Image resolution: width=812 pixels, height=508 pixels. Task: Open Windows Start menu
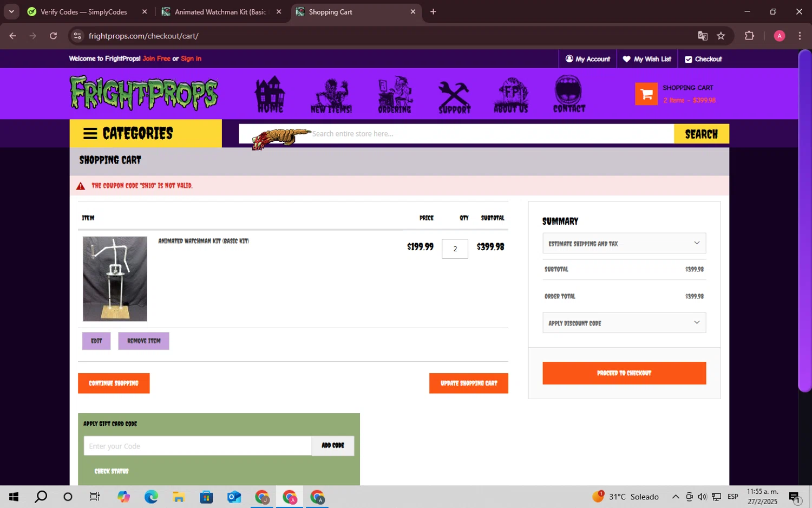coord(14,497)
